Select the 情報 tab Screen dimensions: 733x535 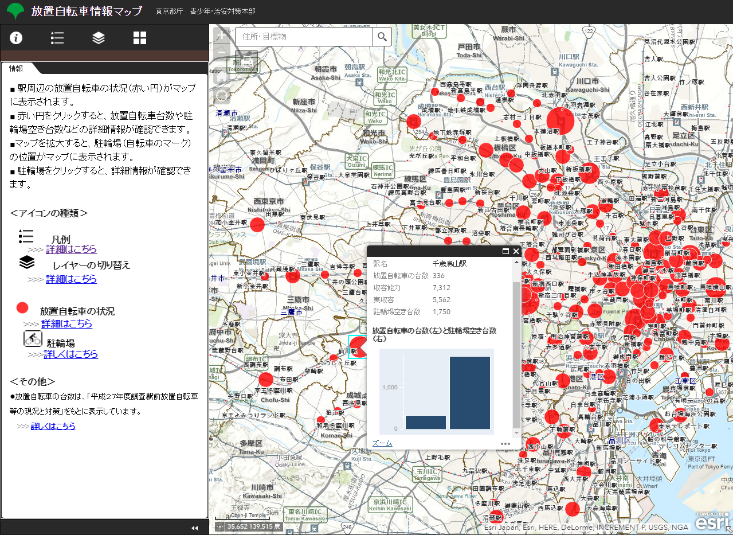[15, 69]
